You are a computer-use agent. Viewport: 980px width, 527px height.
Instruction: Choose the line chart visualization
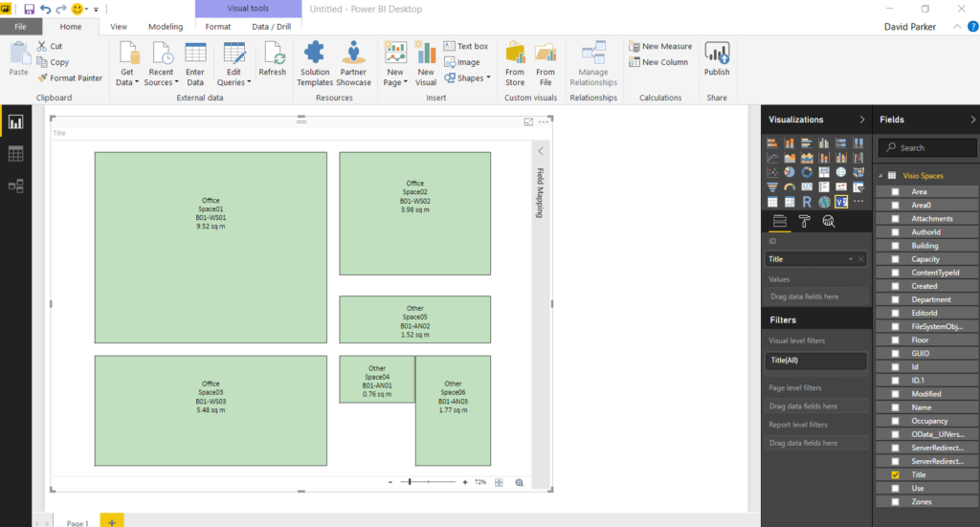pos(772,158)
